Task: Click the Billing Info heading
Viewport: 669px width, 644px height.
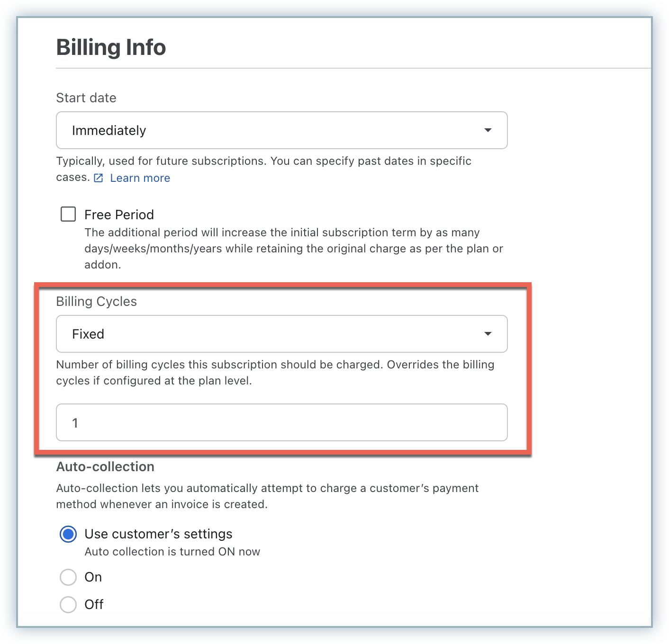Action: (x=111, y=47)
